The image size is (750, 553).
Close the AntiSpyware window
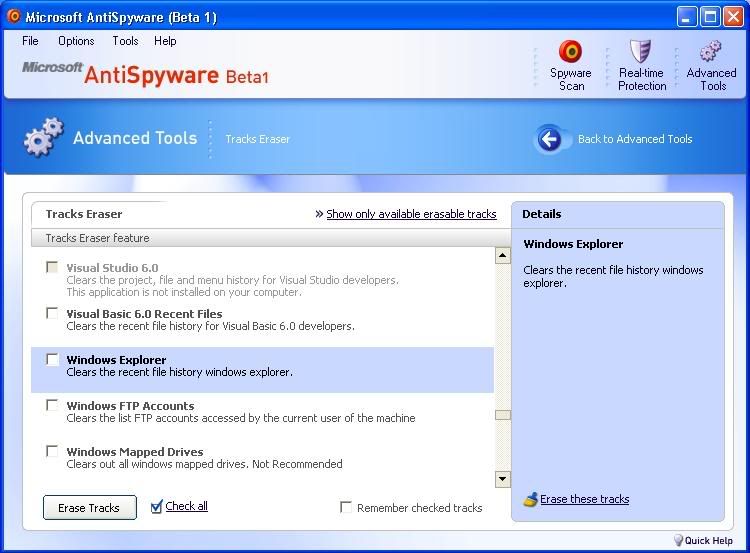(733, 17)
